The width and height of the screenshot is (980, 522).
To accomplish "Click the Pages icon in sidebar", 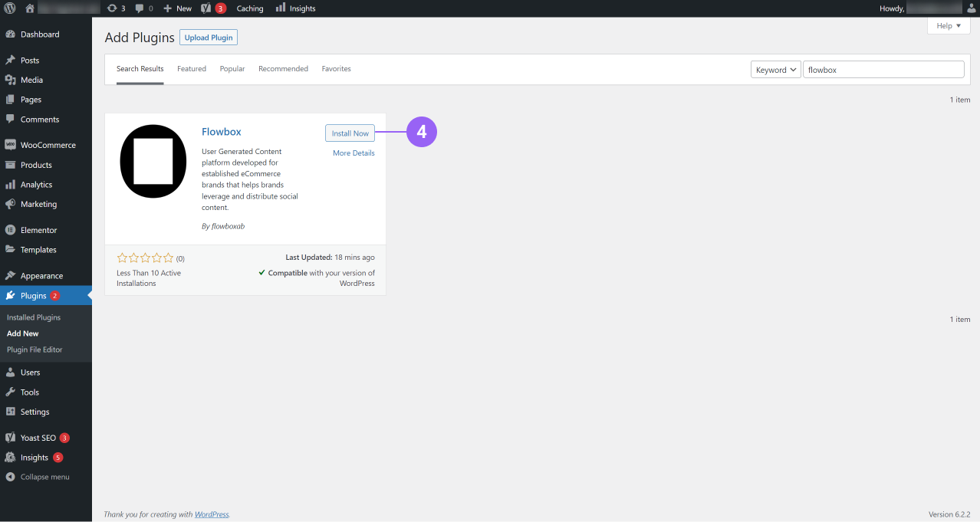I will pos(10,100).
